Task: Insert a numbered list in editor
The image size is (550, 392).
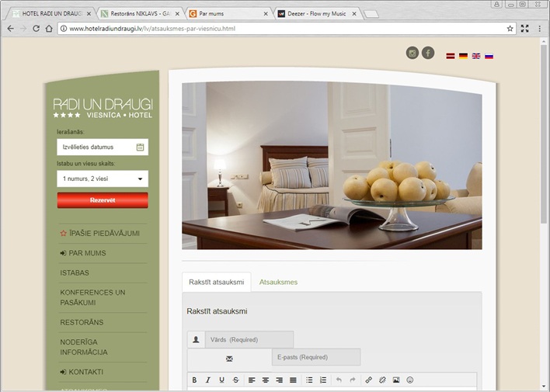Action: (323, 380)
